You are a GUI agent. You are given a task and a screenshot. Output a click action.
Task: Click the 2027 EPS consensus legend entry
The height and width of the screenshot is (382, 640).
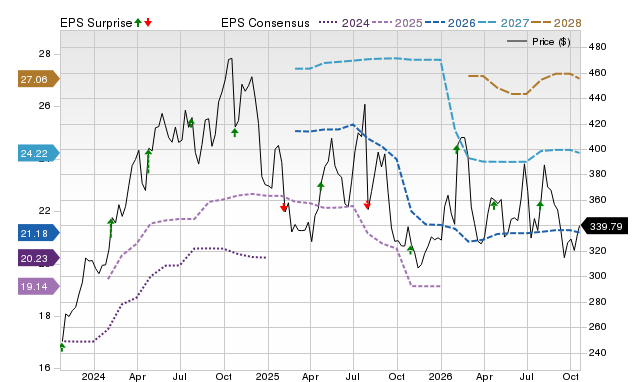504,23
